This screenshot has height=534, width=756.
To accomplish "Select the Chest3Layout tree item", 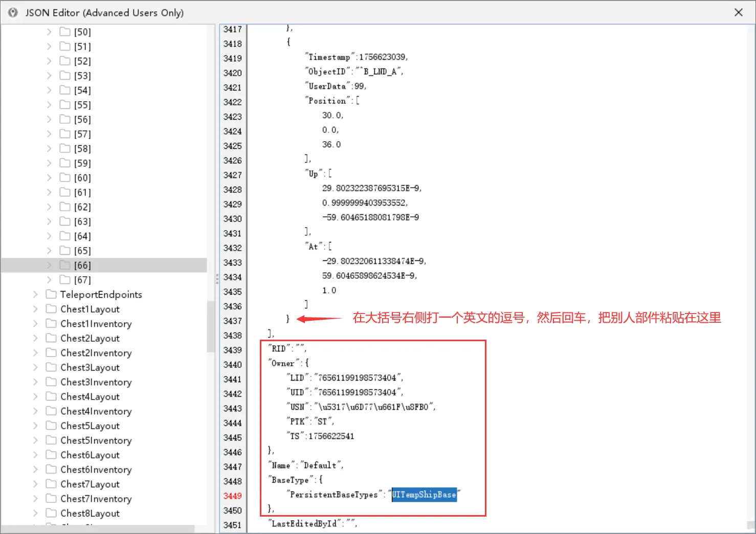I will coord(90,367).
